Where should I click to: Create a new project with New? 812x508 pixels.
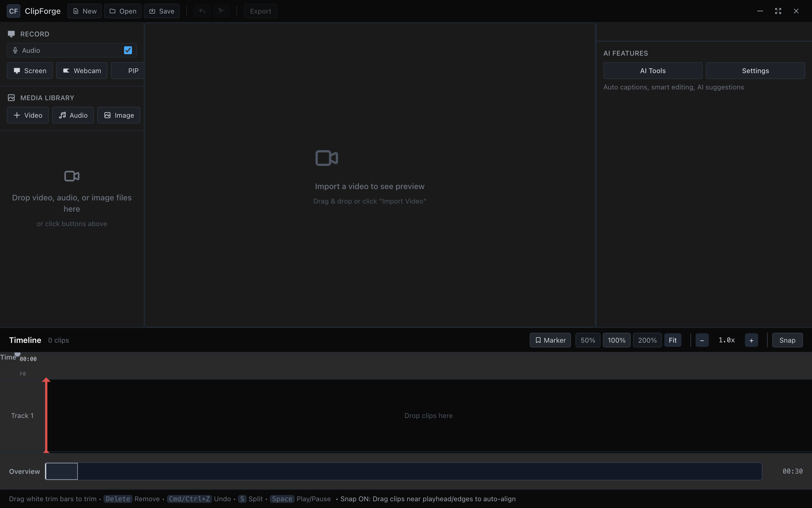[85, 11]
